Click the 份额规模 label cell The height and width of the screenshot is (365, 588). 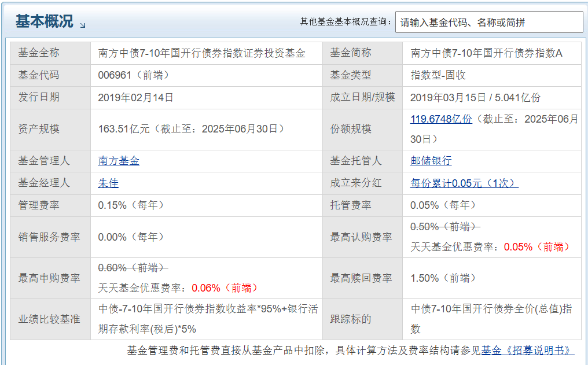(x=363, y=130)
